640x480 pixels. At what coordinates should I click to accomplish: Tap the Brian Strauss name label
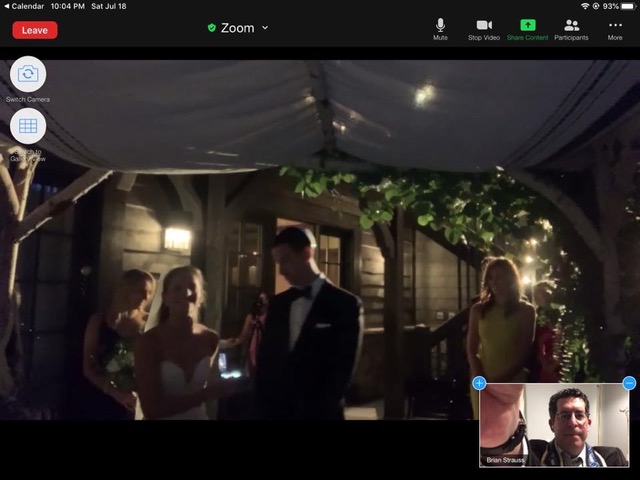(507, 460)
